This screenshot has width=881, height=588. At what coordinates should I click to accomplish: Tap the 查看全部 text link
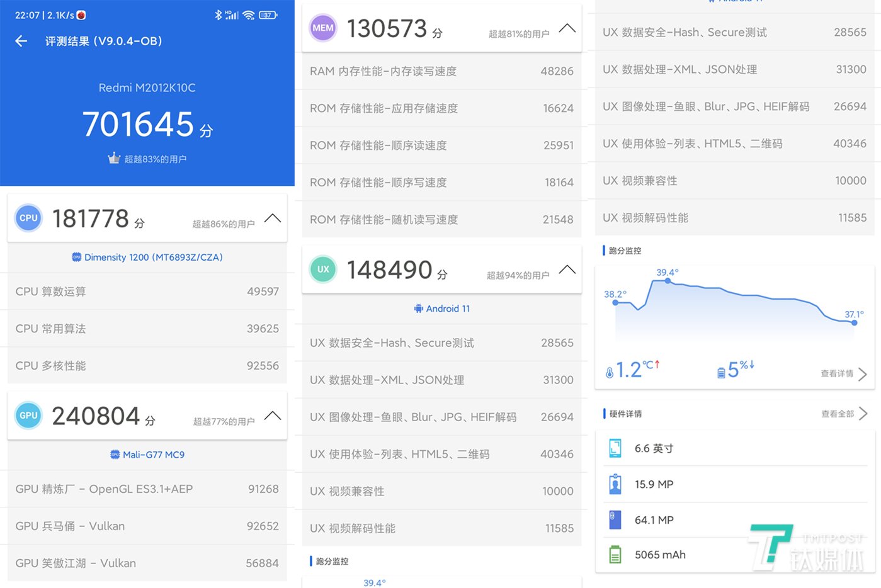tap(838, 414)
